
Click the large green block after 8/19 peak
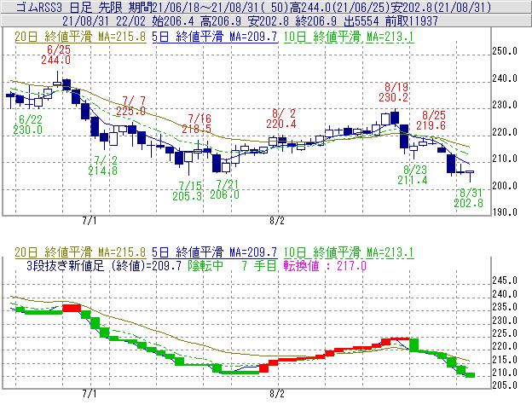point(414,344)
